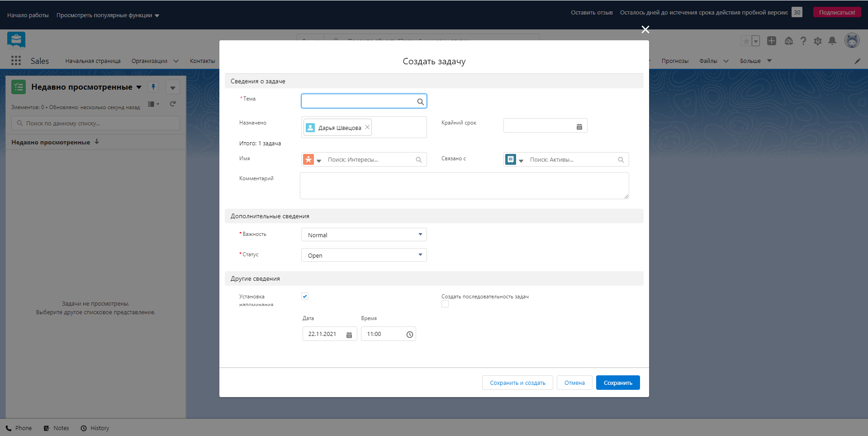
Task: Open the Крайний срок calendar picker
Action: click(579, 127)
